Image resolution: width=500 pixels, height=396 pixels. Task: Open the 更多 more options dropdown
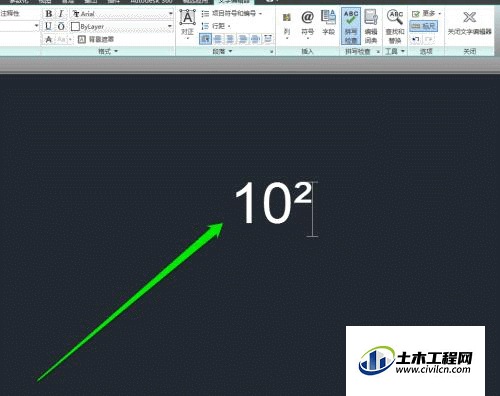(426, 14)
